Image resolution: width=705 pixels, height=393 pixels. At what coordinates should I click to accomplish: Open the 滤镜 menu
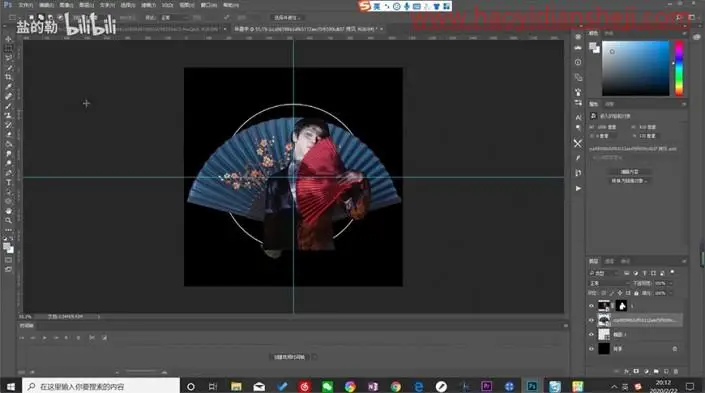tap(148, 5)
